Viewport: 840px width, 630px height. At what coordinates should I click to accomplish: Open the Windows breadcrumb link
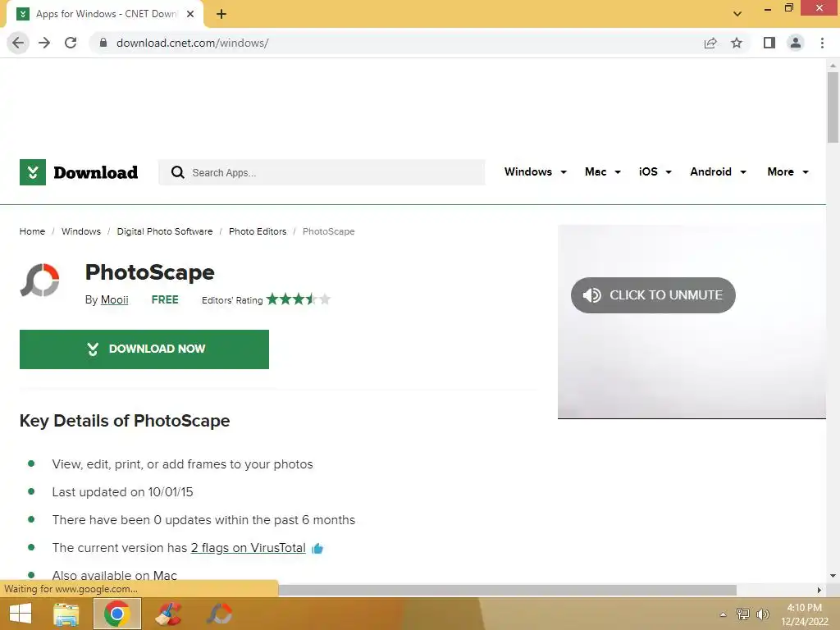pyautogui.click(x=81, y=231)
